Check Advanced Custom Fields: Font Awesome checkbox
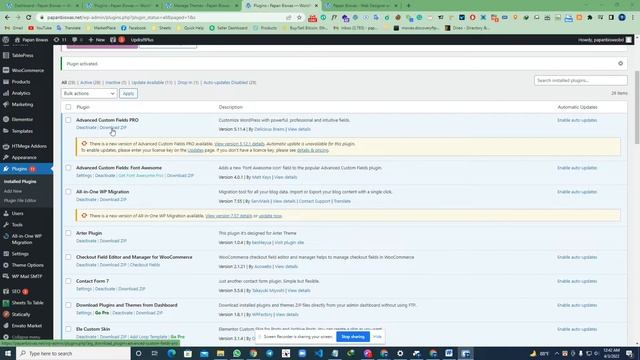The height and width of the screenshot is (360, 640). [x=68, y=168]
